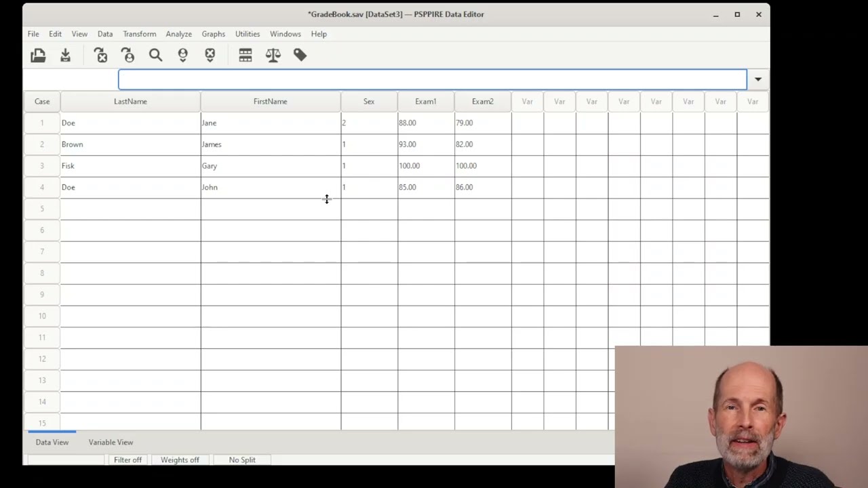This screenshot has height=488, width=868.
Task: Switch to the Variable View tab
Action: click(111, 442)
